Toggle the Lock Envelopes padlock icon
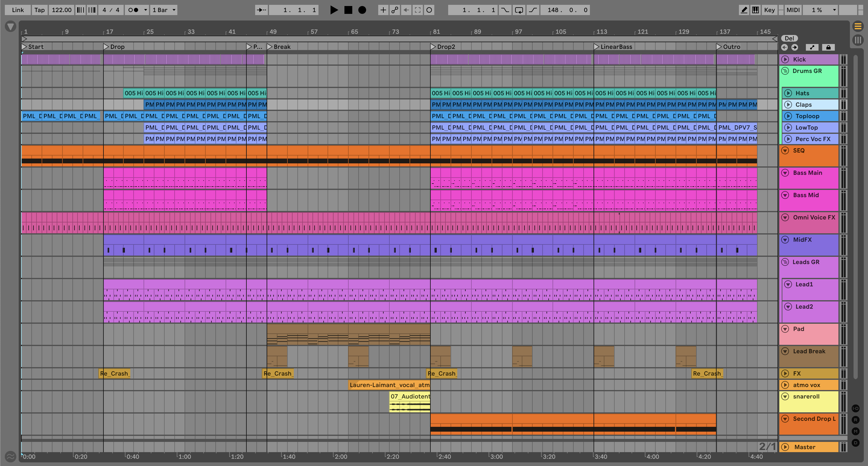Image resolution: width=868 pixels, height=466 pixels. click(x=828, y=48)
